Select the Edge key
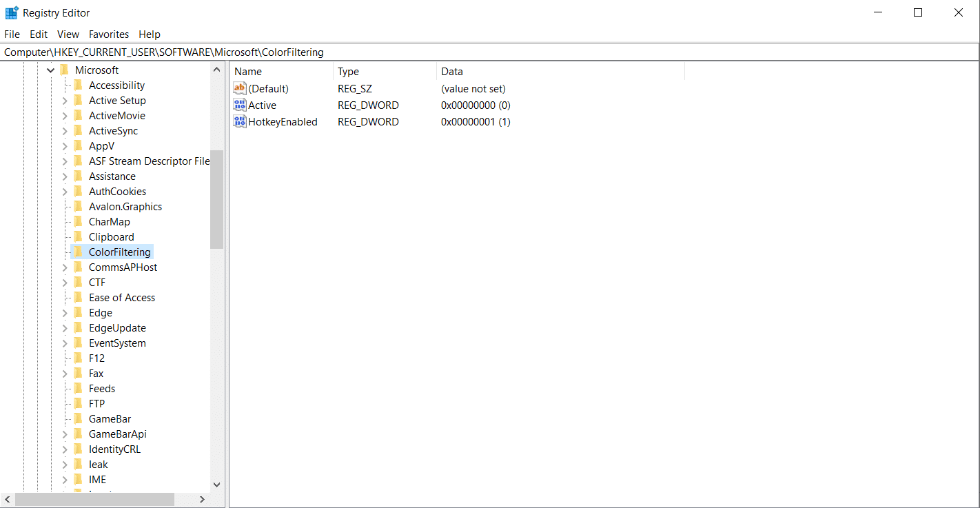The image size is (980, 508). click(x=101, y=312)
